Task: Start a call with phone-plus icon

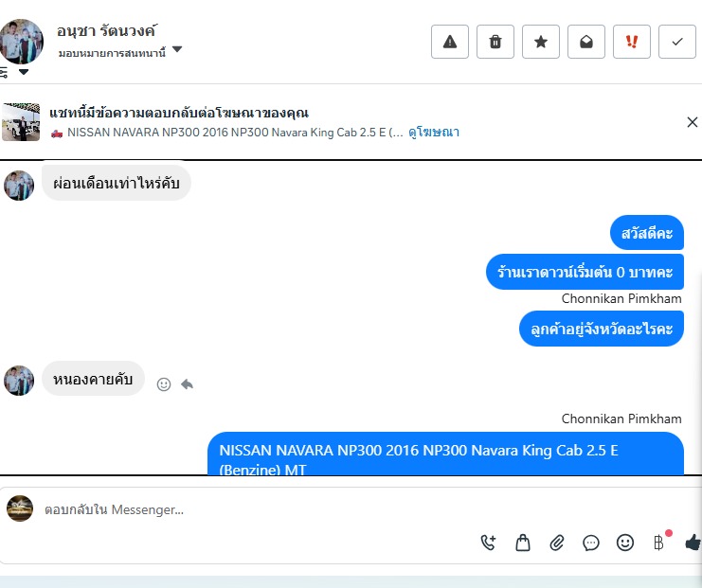Action: (488, 543)
